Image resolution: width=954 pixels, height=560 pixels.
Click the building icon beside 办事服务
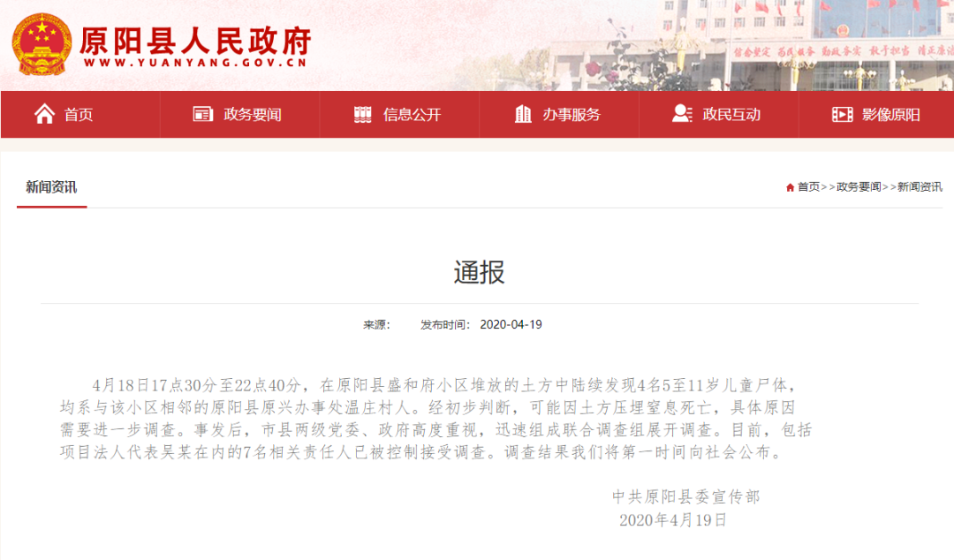click(x=523, y=114)
